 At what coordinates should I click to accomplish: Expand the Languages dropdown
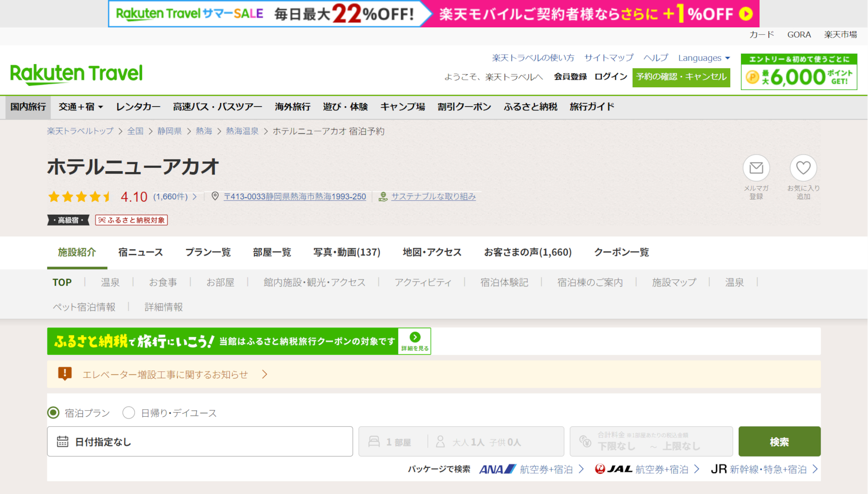(x=703, y=58)
